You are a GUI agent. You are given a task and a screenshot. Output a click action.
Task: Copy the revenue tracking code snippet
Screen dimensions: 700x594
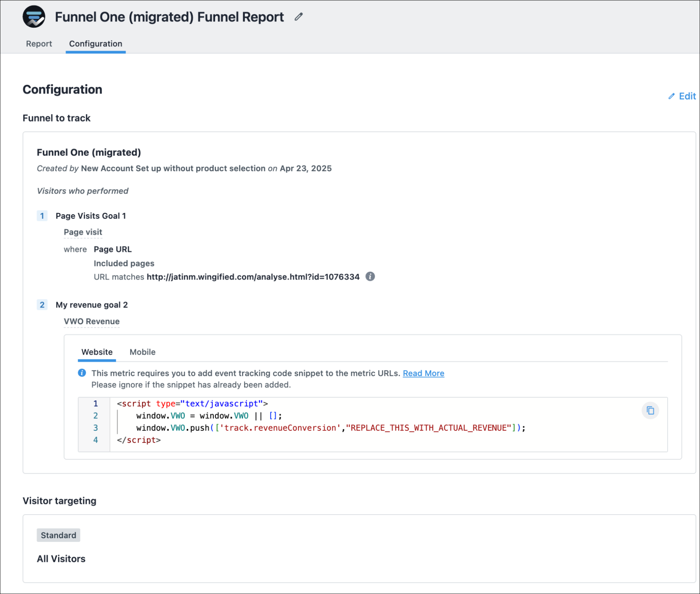tap(650, 410)
